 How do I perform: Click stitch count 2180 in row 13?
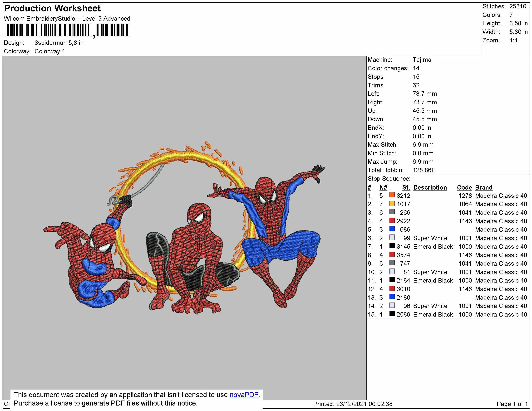pyautogui.click(x=403, y=298)
